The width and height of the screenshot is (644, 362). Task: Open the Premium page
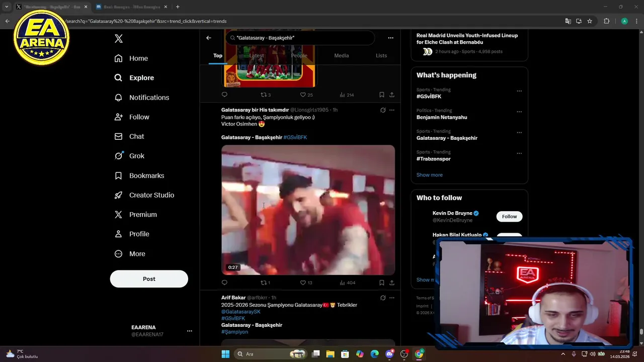coord(135,215)
